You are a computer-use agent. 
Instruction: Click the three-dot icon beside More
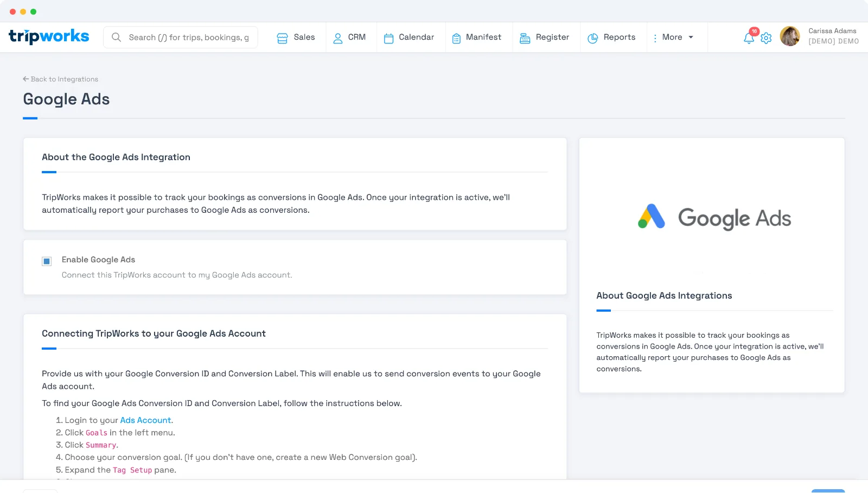point(655,38)
